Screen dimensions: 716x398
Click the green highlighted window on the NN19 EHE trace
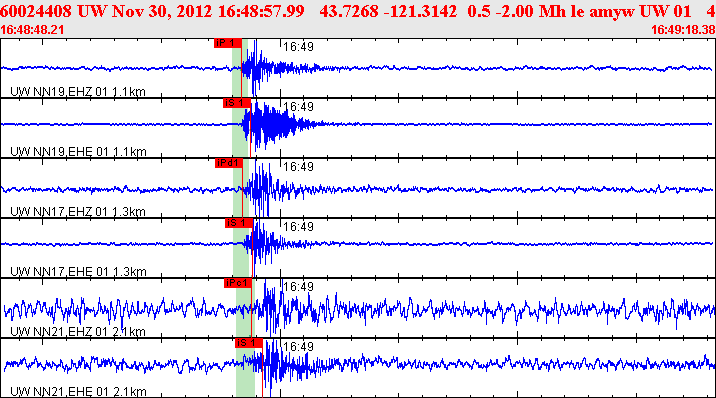pyautogui.click(x=240, y=128)
